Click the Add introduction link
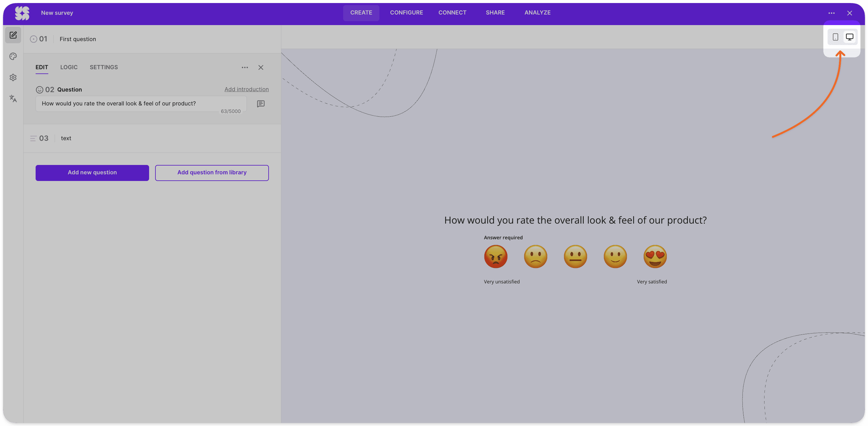Viewport: 868px width, 426px height. click(247, 89)
